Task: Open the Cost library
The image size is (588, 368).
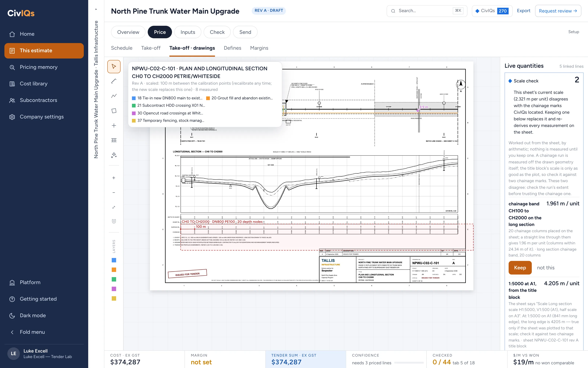Action: (44, 84)
